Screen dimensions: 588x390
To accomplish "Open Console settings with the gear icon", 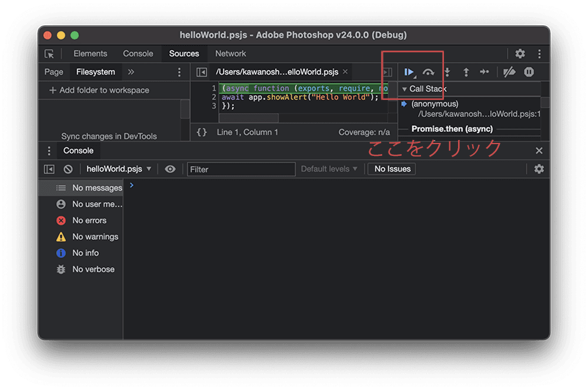I will (539, 169).
